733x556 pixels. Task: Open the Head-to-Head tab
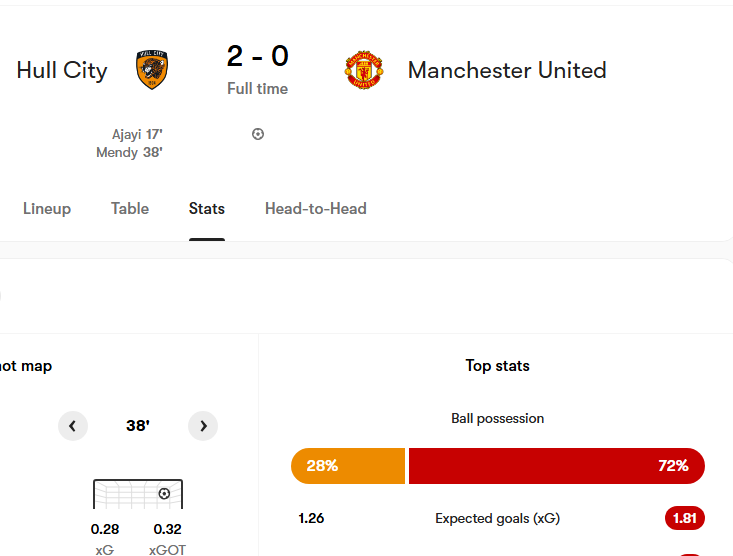tap(316, 209)
